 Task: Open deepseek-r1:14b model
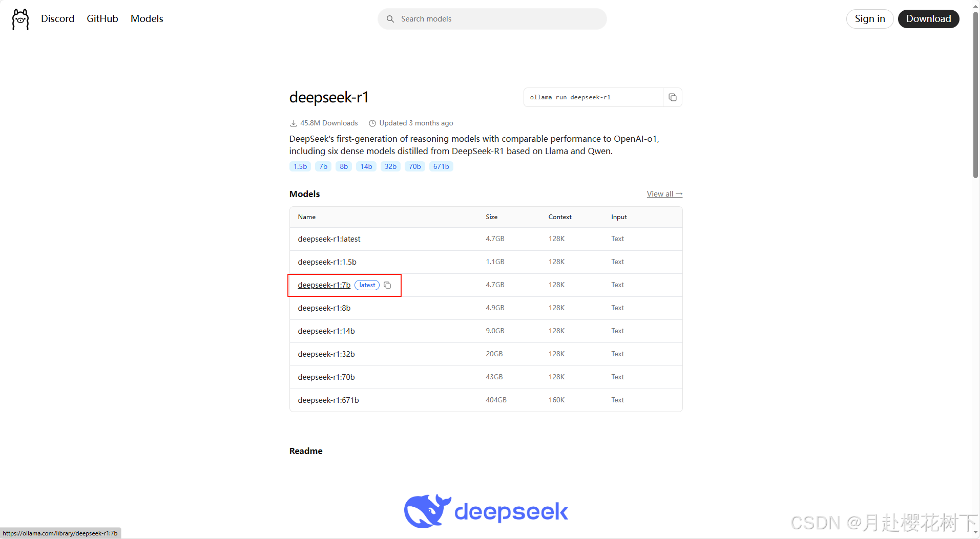click(x=326, y=331)
